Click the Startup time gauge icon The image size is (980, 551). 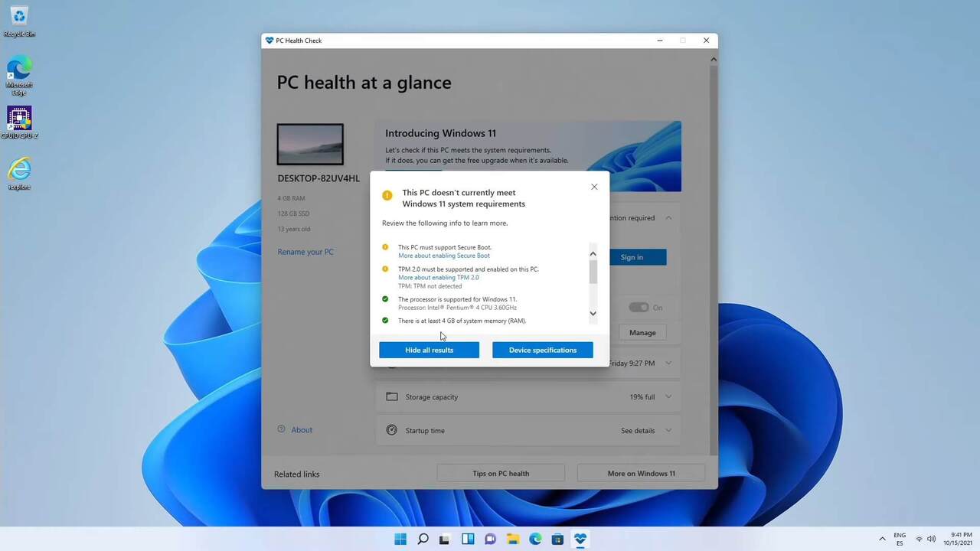click(x=392, y=430)
